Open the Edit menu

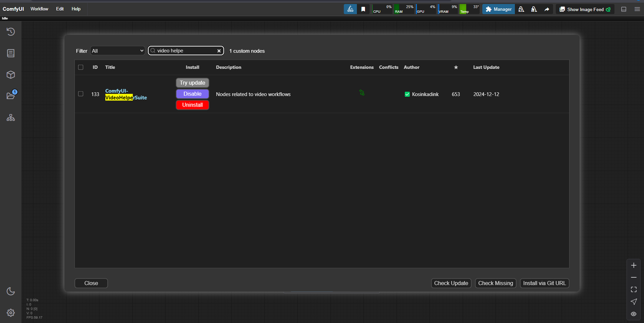pos(60,9)
